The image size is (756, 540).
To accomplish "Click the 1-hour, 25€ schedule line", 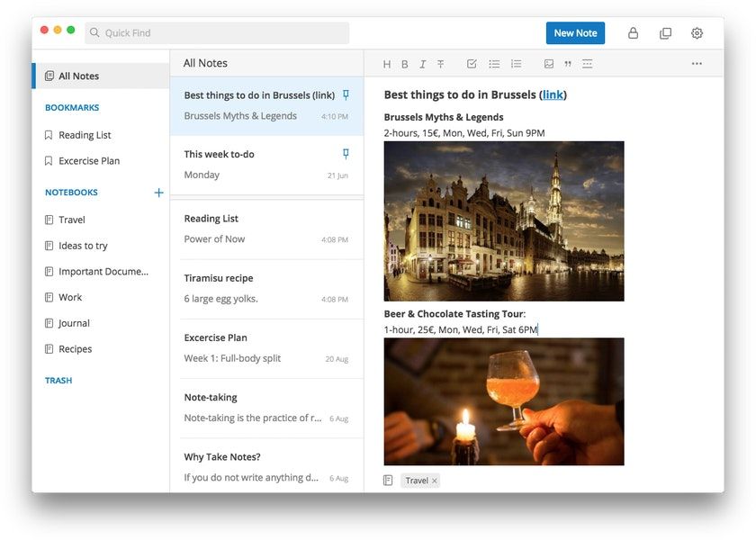I will 461,329.
